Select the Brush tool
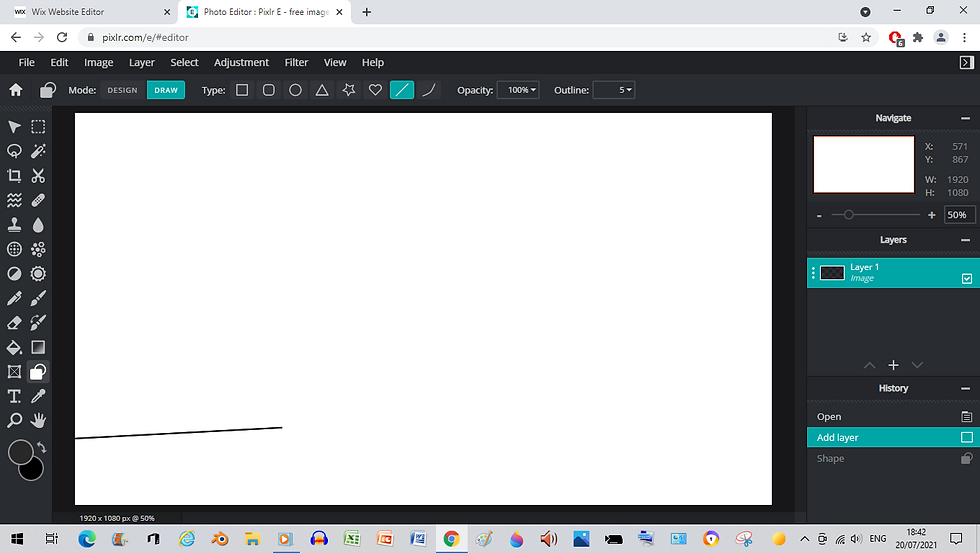The image size is (980, 553). 38,298
